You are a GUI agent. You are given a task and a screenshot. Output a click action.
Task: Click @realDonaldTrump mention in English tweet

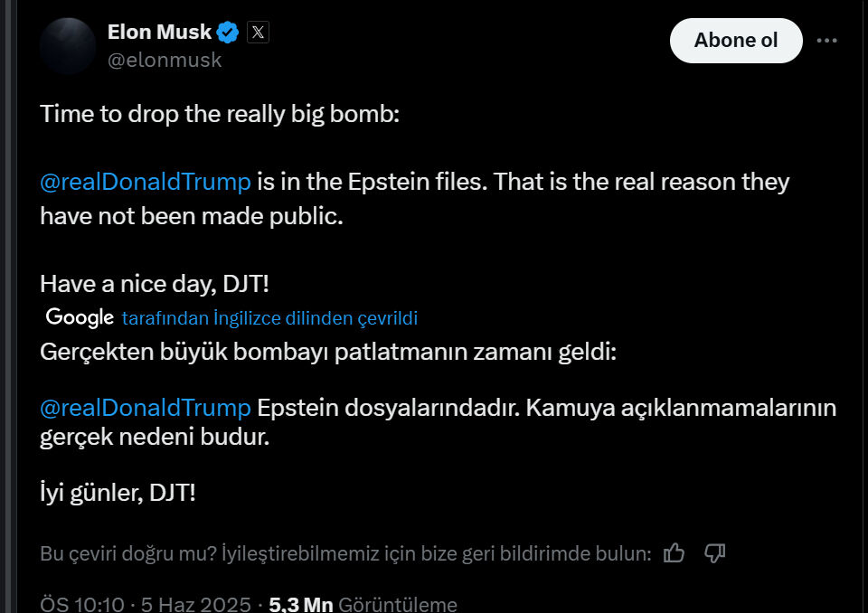pyautogui.click(x=146, y=182)
